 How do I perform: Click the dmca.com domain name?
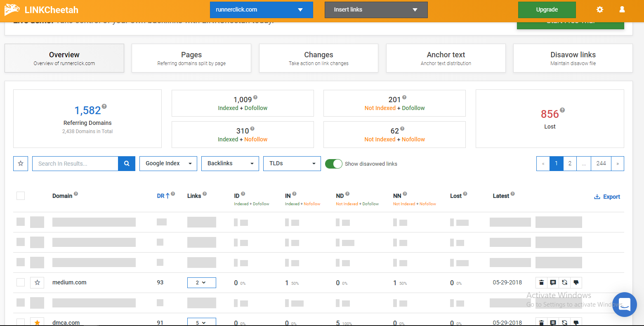tap(66, 322)
